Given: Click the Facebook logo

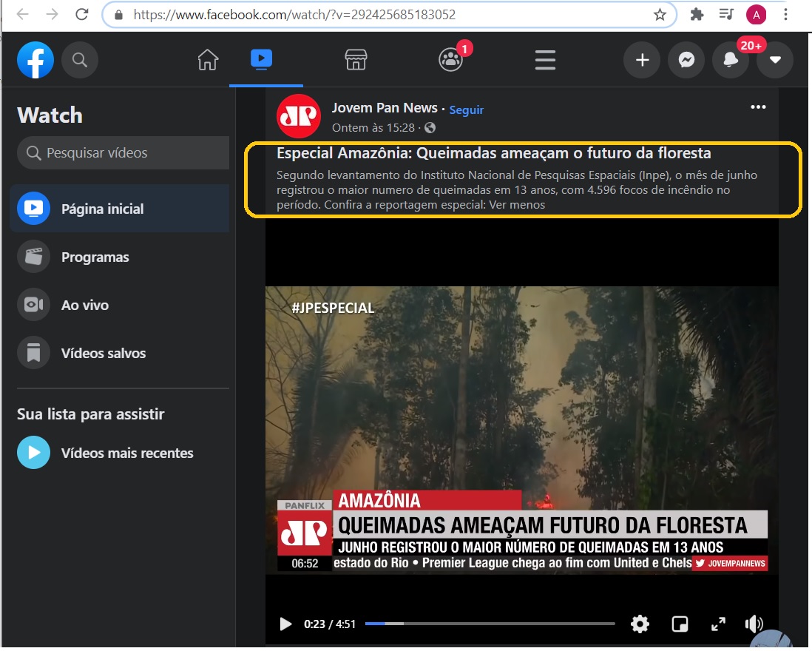Looking at the screenshot, I should pyautogui.click(x=35, y=60).
